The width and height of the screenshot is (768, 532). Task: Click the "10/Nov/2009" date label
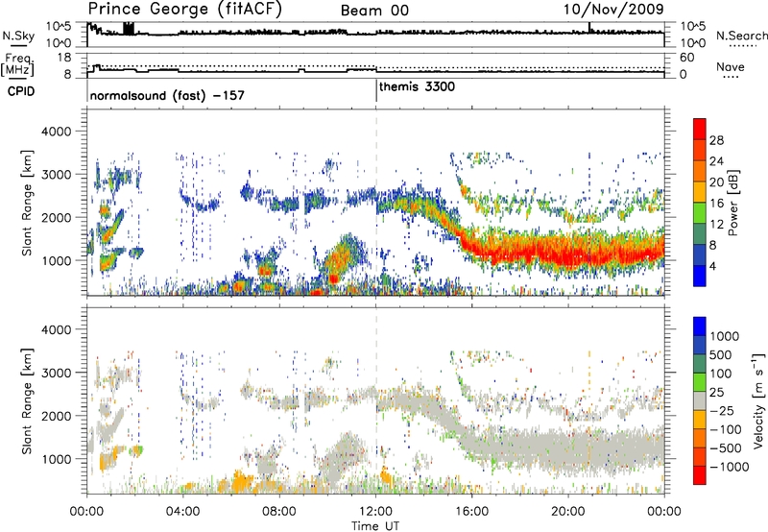coord(613,10)
